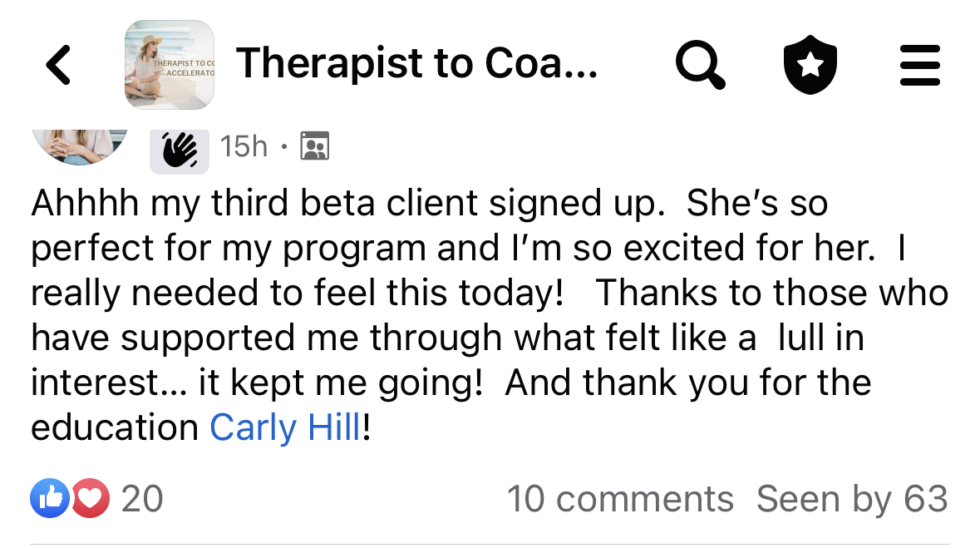
Task: Open Carly Hill's profile link
Action: click(x=284, y=427)
